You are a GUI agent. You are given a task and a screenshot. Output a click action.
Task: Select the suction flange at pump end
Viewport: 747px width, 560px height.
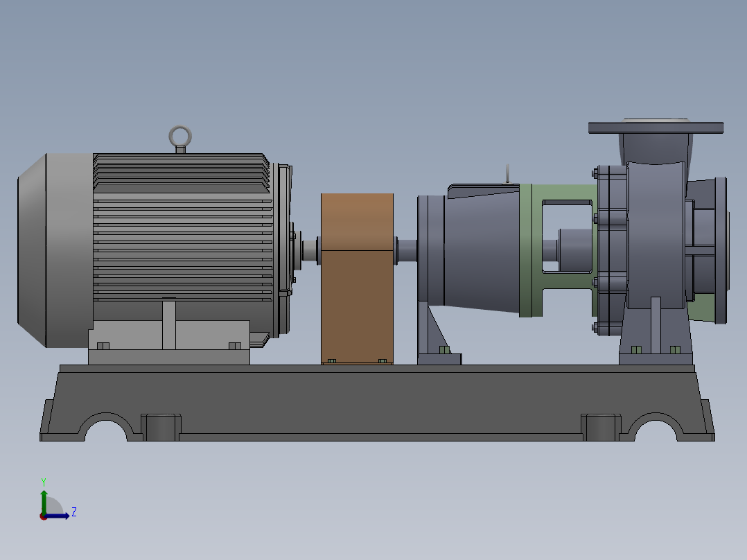pyautogui.click(x=721, y=250)
